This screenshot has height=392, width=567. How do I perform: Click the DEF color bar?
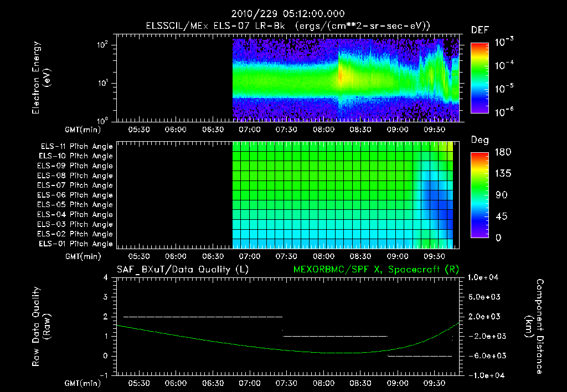tap(480, 78)
